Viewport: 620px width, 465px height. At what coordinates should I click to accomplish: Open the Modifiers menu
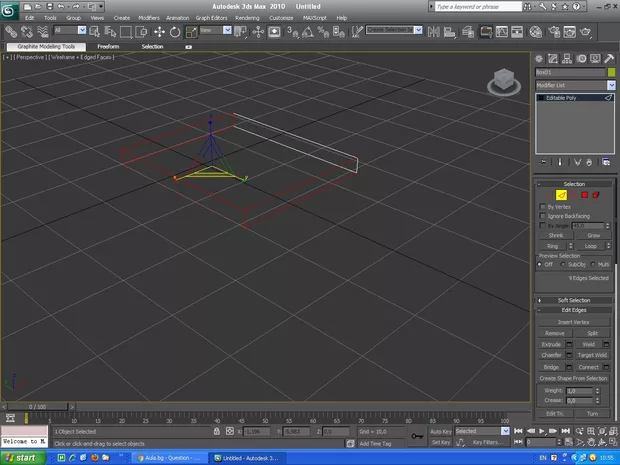148,18
